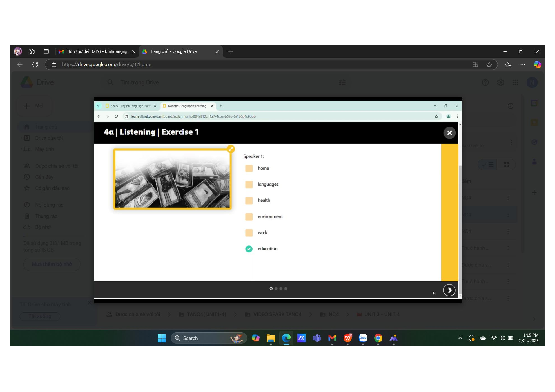Toggle the checked 'education' option
Viewport: 555px width, 392px height.
[249, 249]
